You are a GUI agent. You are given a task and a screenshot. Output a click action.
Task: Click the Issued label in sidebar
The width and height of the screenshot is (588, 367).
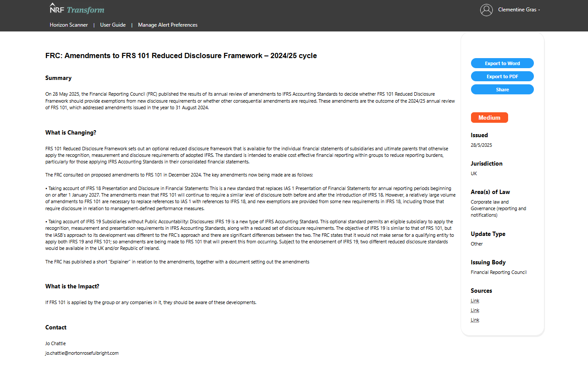479,135
